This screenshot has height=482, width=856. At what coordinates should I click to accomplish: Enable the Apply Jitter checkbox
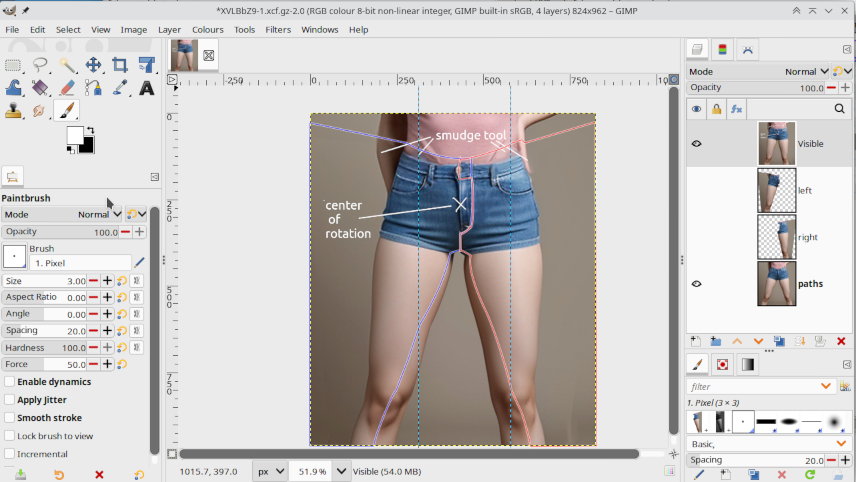[x=10, y=400]
